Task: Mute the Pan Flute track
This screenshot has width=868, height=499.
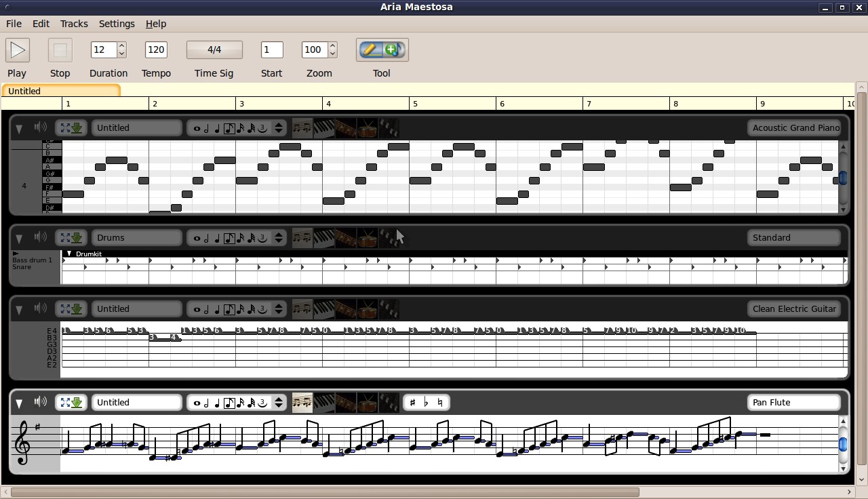Action: 41,401
